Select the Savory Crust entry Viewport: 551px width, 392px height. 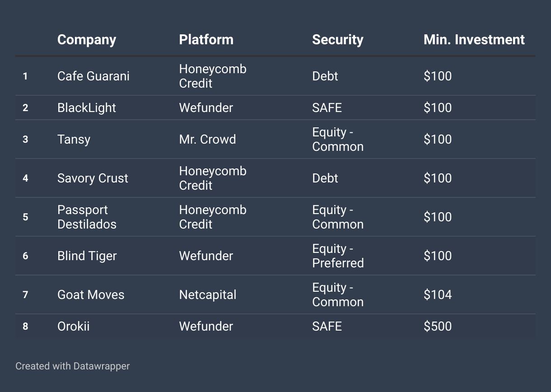pyautogui.click(x=93, y=178)
